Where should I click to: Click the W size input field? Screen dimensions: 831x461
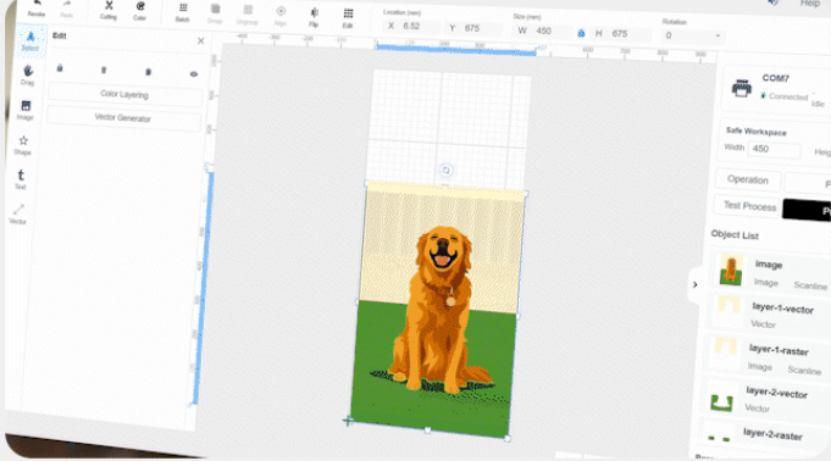(x=545, y=31)
